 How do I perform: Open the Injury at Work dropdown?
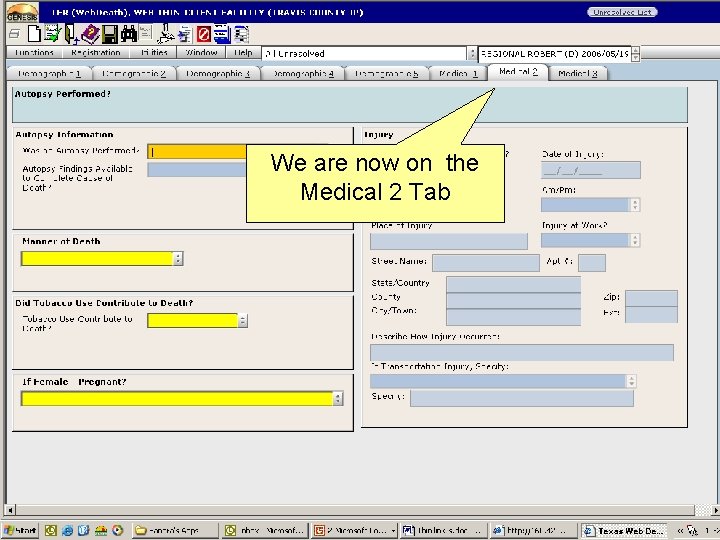635,240
